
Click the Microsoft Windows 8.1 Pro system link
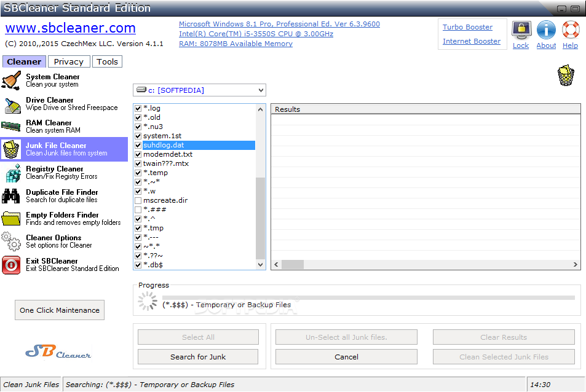pos(280,24)
